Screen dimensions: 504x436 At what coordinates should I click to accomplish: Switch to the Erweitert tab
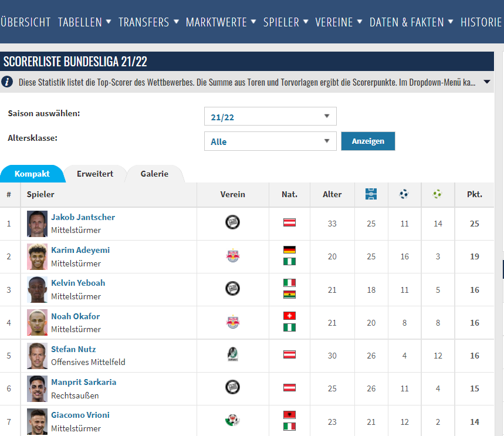[x=95, y=174]
